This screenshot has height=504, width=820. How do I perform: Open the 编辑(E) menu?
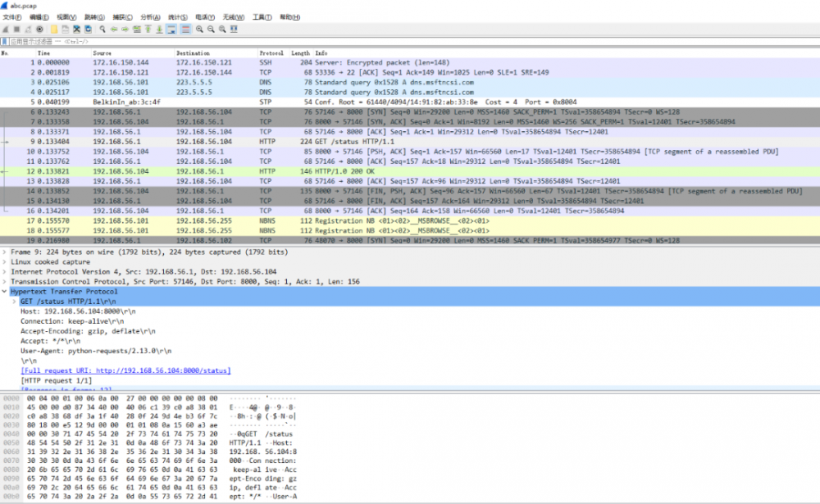(x=39, y=17)
